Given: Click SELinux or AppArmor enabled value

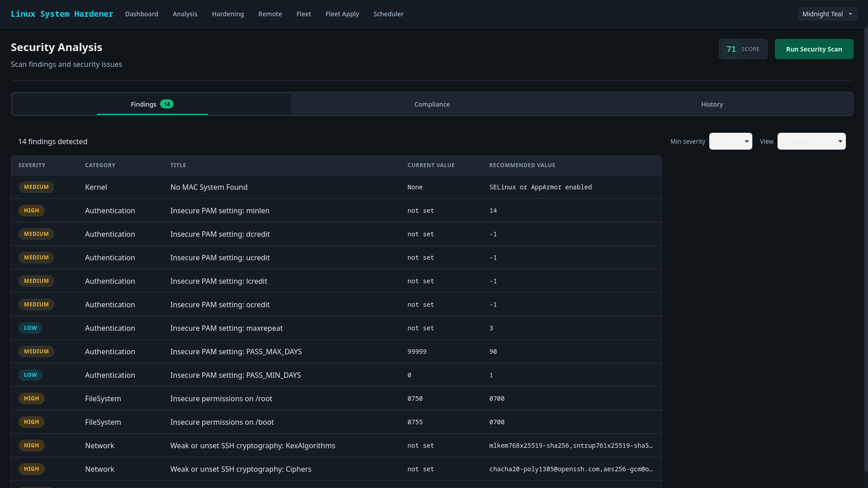Looking at the screenshot, I should pyautogui.click(x=541, y=187).
